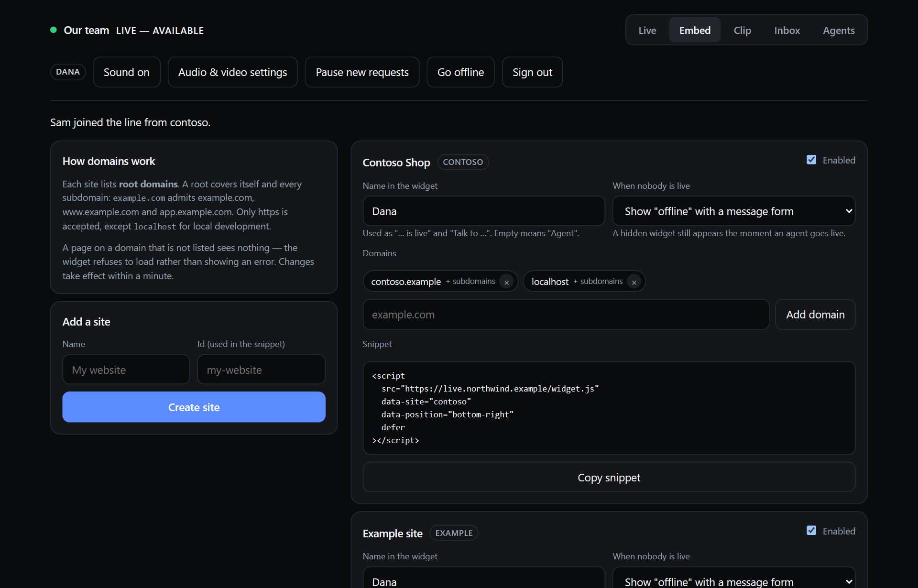The width and height of the screenshot is (918, 588).
Task: Click the 'Contoso Shop' site title
Action: coord(396,163)
